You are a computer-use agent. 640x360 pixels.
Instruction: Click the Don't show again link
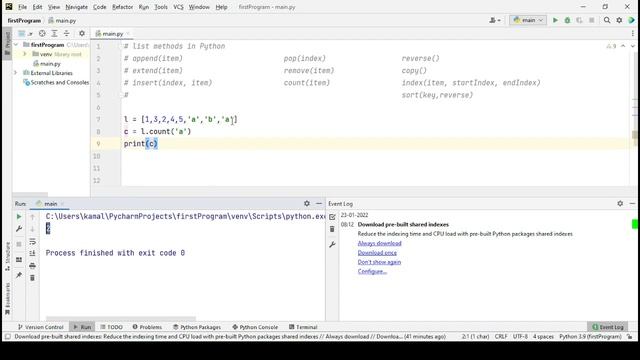[379, 262]
